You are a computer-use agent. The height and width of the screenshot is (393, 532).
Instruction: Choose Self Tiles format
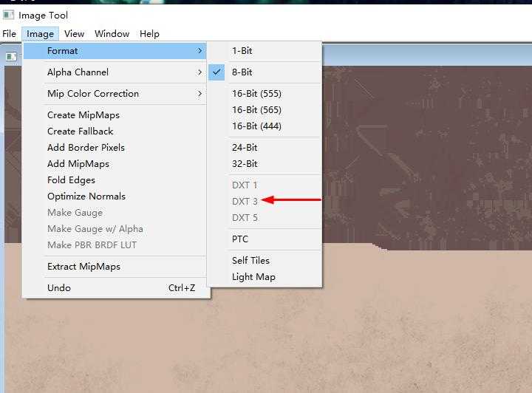[265, 261]
